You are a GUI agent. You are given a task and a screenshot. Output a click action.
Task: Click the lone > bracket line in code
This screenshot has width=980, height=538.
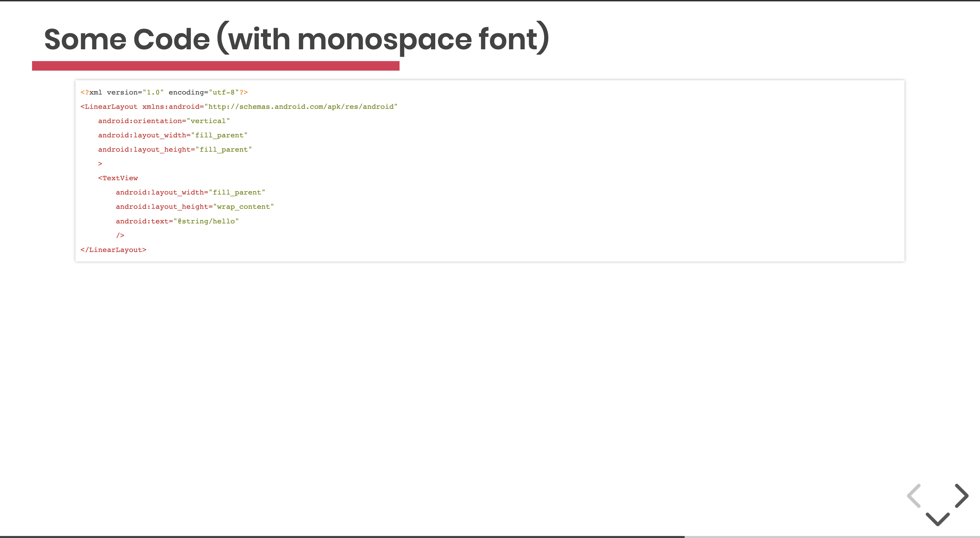[100, 164]
